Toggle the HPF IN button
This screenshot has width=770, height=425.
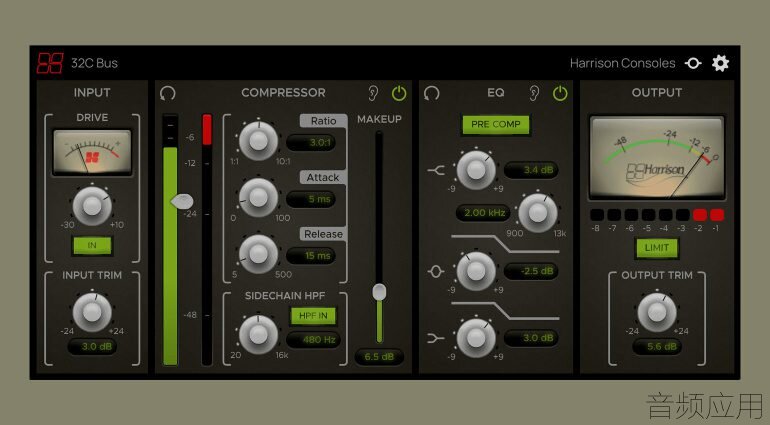click(x=313, y=316)
